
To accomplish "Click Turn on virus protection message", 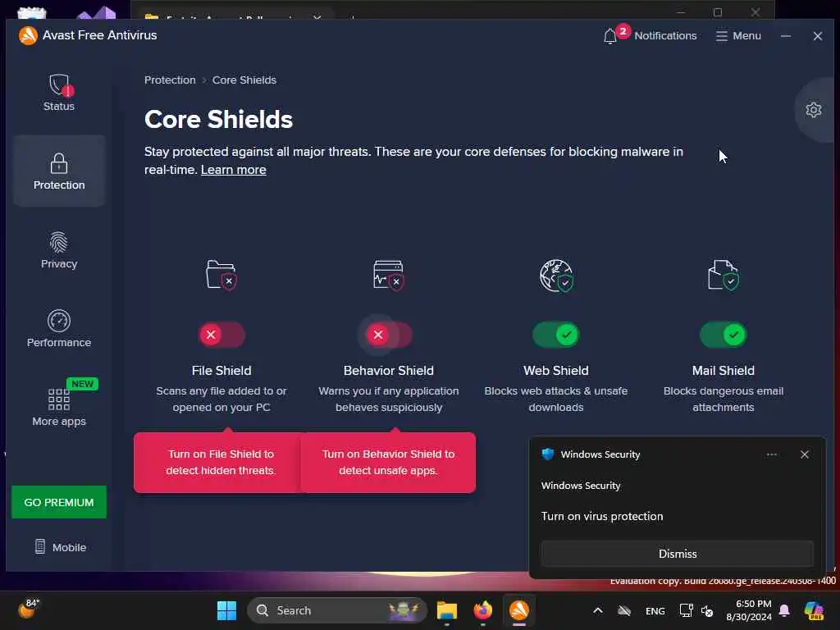I will coord(602,516).
